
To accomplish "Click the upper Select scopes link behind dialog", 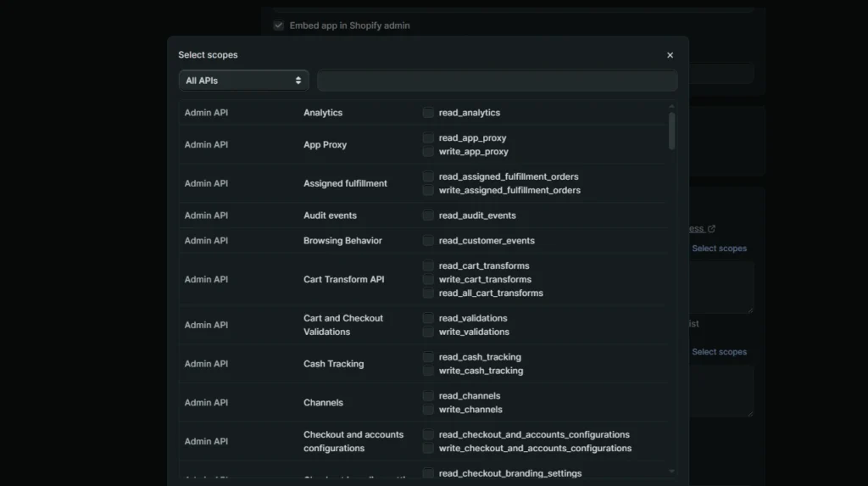I will click(719, 249).
